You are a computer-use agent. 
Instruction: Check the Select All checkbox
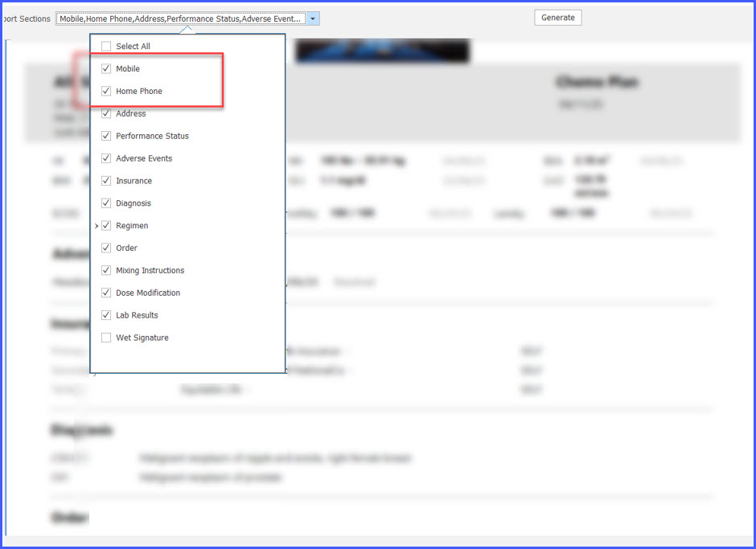[106, 47]
